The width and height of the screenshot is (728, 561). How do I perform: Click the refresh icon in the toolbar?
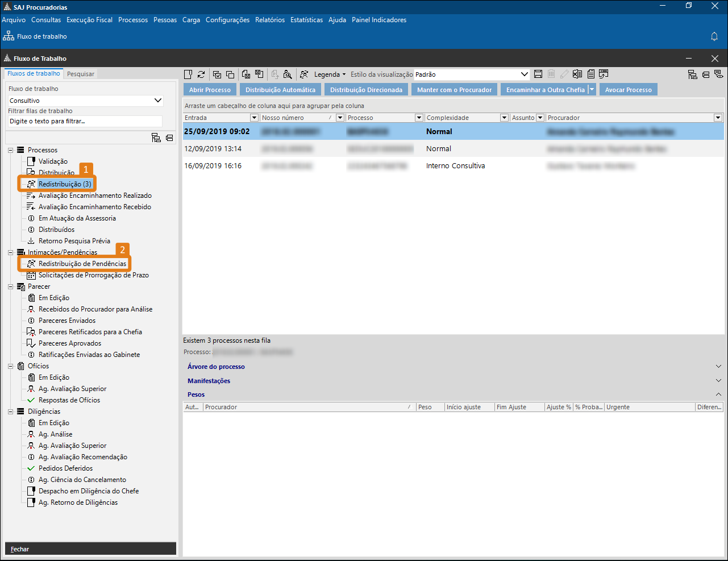coord(201,74)
